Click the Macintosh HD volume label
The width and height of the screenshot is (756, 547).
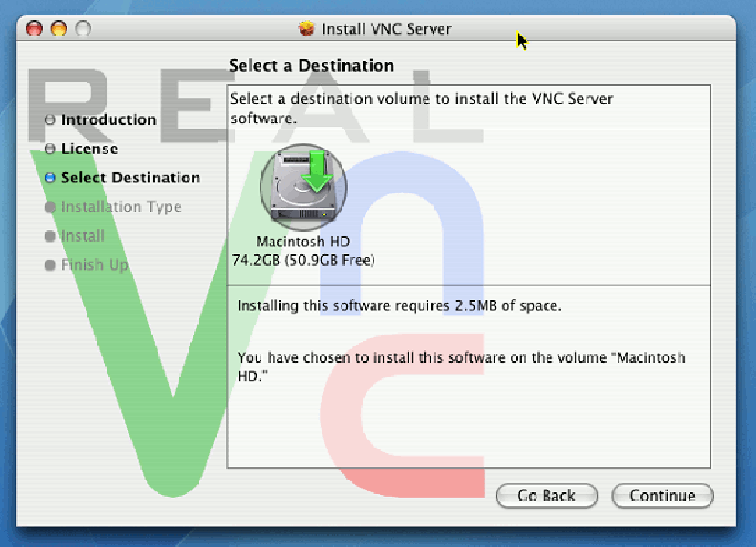[x=302, y=242]
